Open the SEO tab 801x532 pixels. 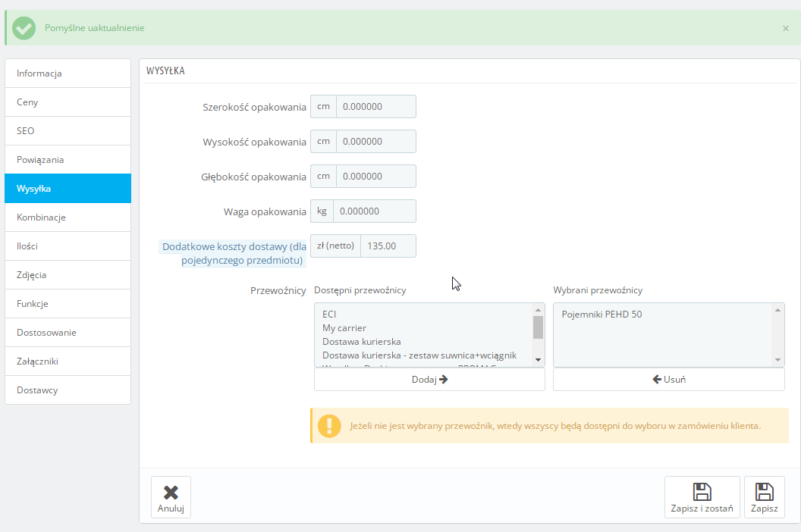point(68,130)
